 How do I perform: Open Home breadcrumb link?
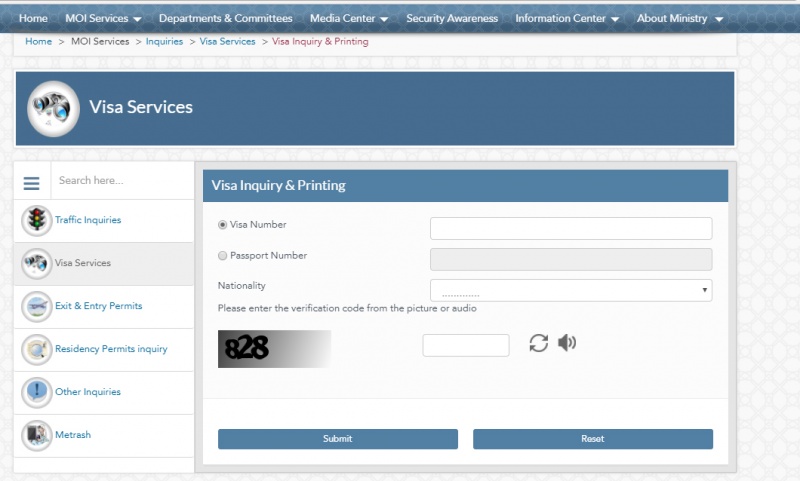tap(39, 41)
